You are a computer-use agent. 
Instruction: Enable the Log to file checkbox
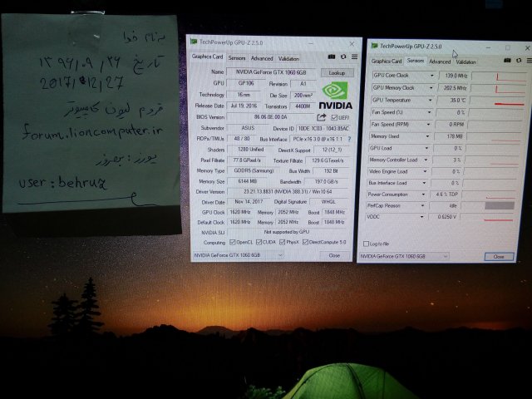click(x=366, y=244)
